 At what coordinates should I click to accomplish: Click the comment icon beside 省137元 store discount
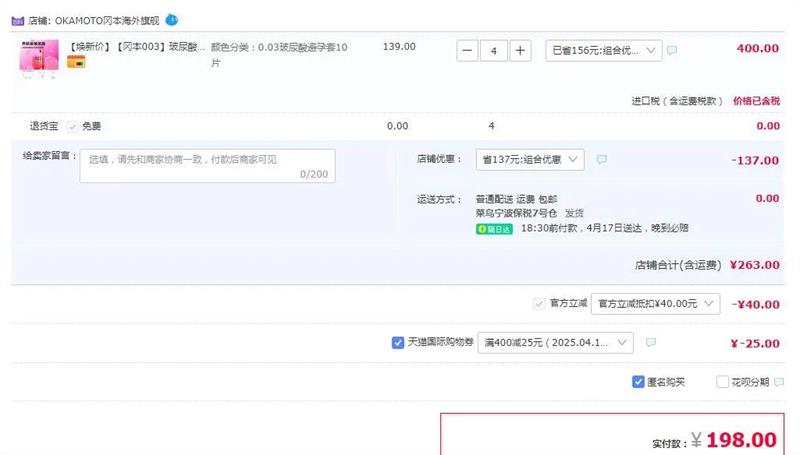click(601, 159)
